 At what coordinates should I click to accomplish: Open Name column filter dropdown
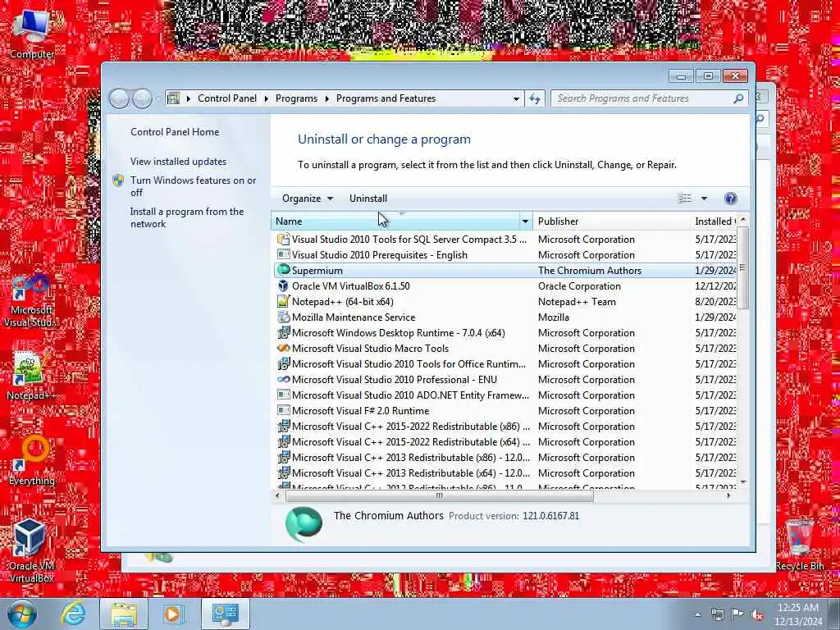525,221
